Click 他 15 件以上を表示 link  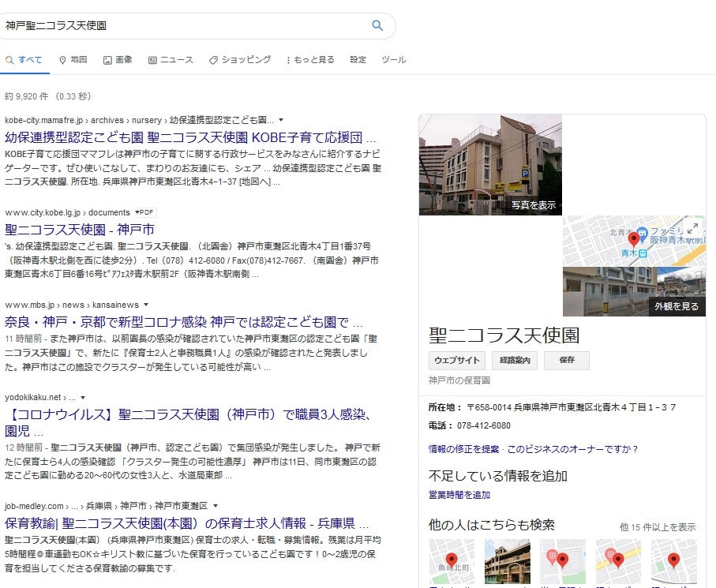[x=658, y=527]
